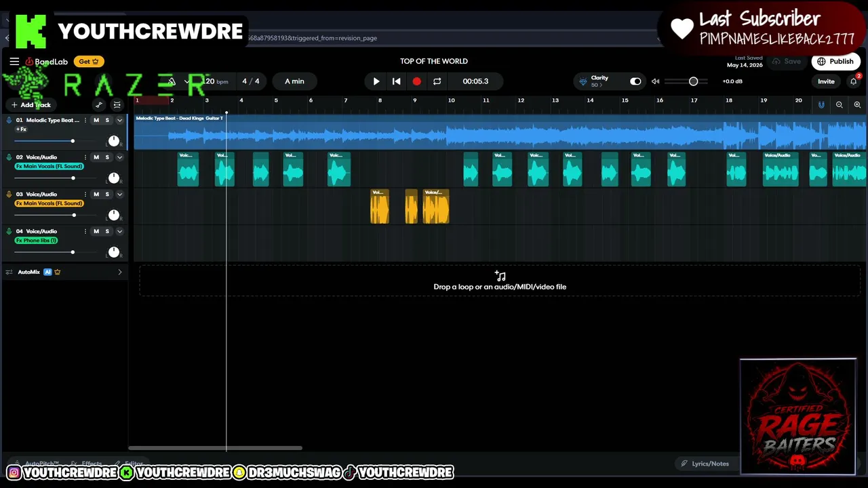Solo track 01 Melodic Type Beat
The height and width of the screenshot is (488, 868).
(x=107, y=120)
